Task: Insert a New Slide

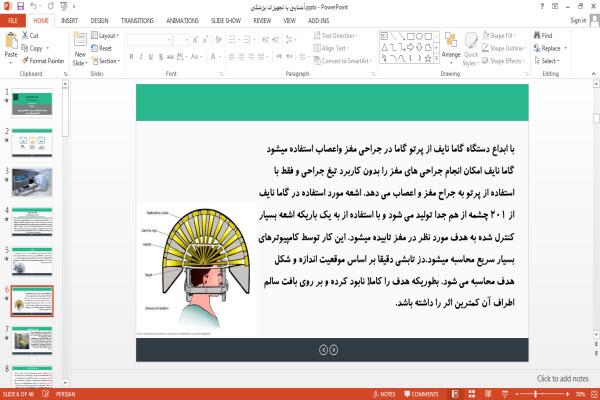Action: pos(80,49)
